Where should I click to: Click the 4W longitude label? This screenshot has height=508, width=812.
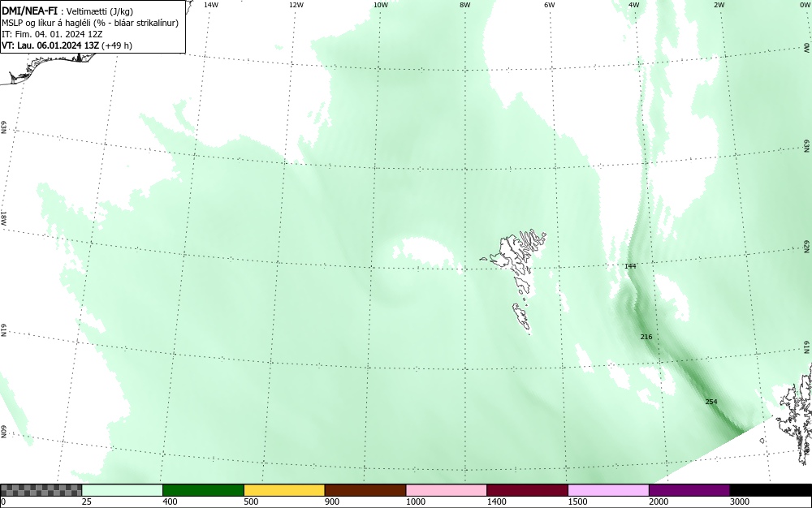tap(634, 5)
